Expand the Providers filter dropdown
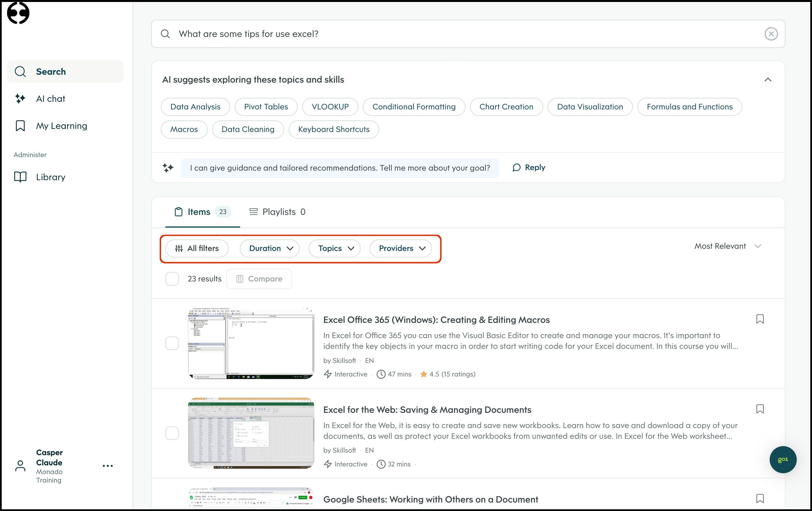 (x=401, y=248)
